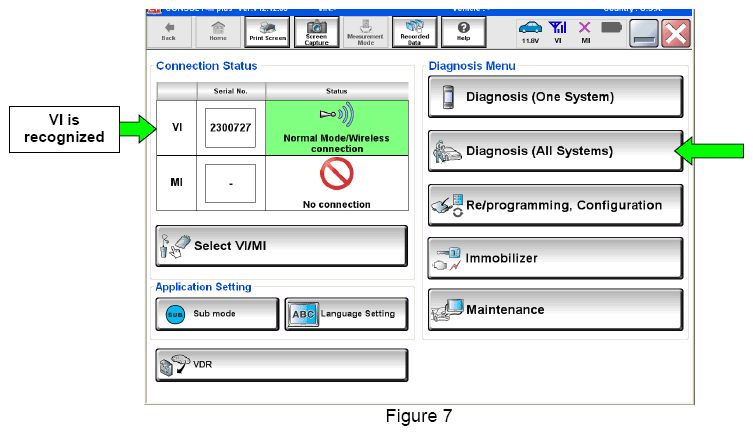Click 'Normal Mode/Wireless connection' status text
Image resolution: width=753 pixels, height=435 pixels.
click(337, 144)
